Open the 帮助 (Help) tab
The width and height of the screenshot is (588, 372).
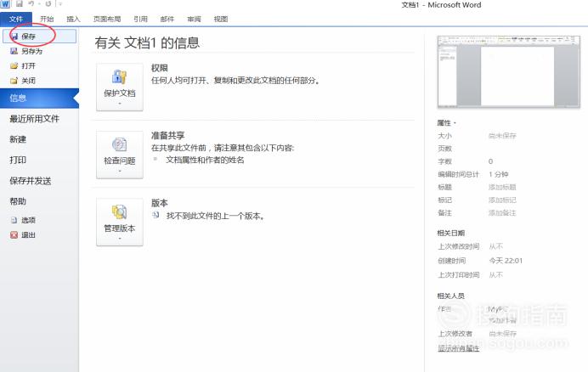click(18, 201)
